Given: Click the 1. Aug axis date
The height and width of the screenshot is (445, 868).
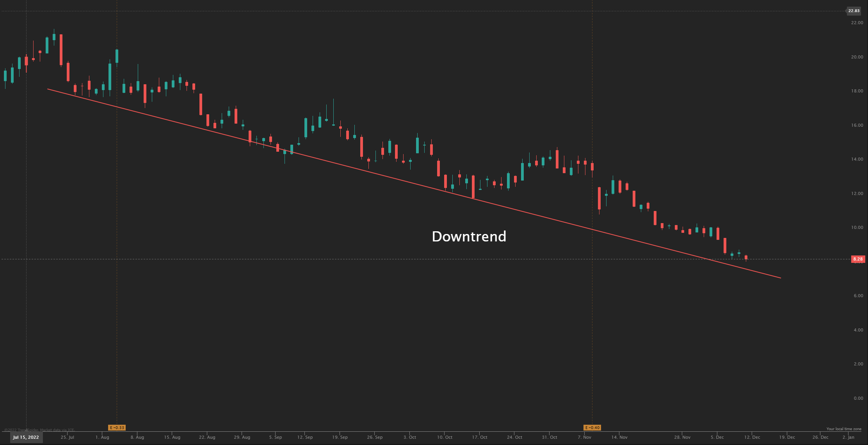Looking at the screenshot, I should pos(102,437).
